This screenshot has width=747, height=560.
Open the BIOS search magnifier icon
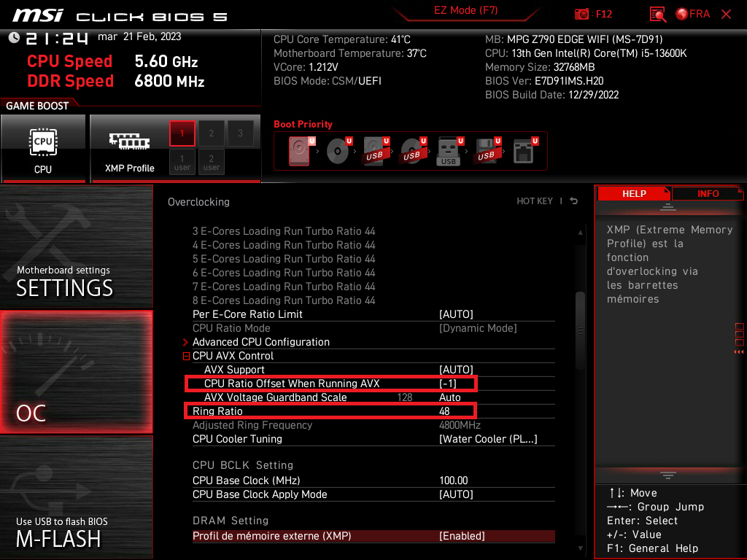point(658,15)
